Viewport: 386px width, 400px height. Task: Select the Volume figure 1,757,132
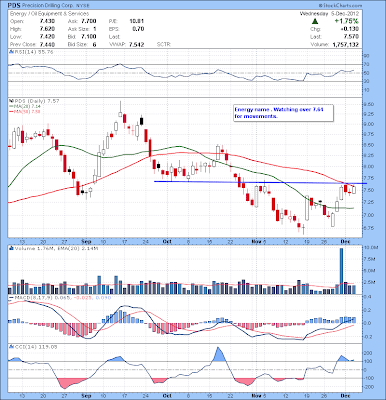click(x=345, y=44)
